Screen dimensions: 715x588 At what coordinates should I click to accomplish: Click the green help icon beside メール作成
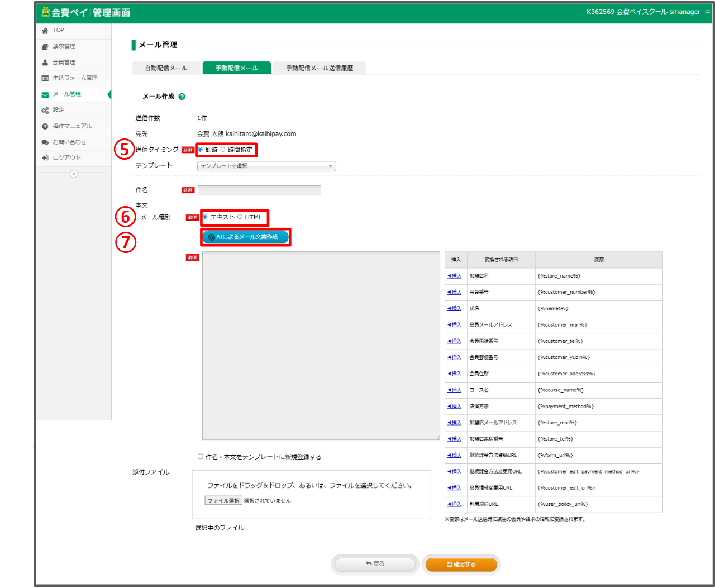coord(182,97)
